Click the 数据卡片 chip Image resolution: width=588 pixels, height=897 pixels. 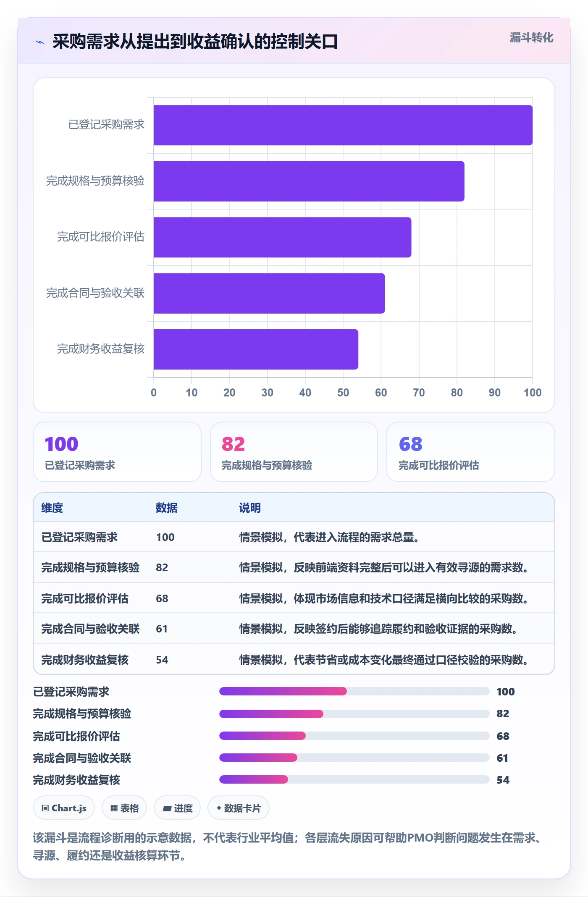tap(239, 808)
